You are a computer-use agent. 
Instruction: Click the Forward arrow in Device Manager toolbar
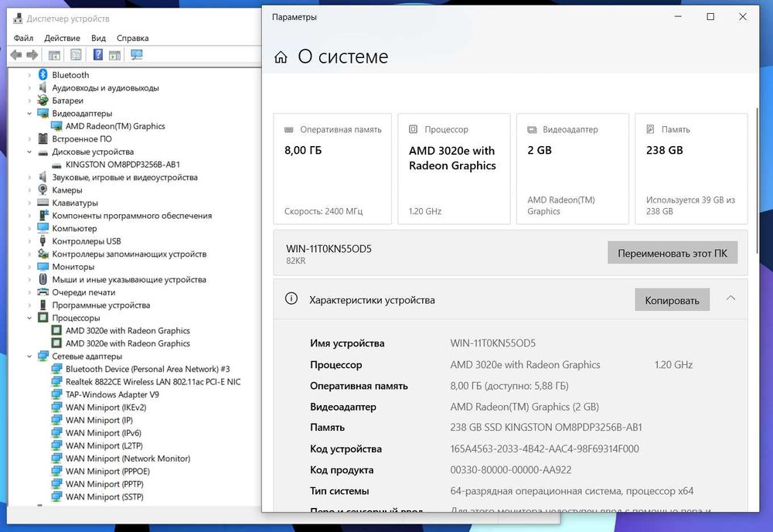32,55
